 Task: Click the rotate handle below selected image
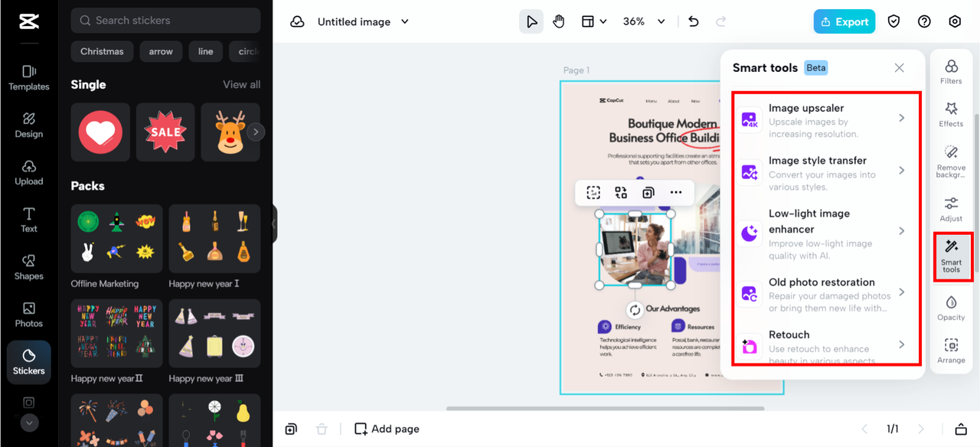click(635, 310)
